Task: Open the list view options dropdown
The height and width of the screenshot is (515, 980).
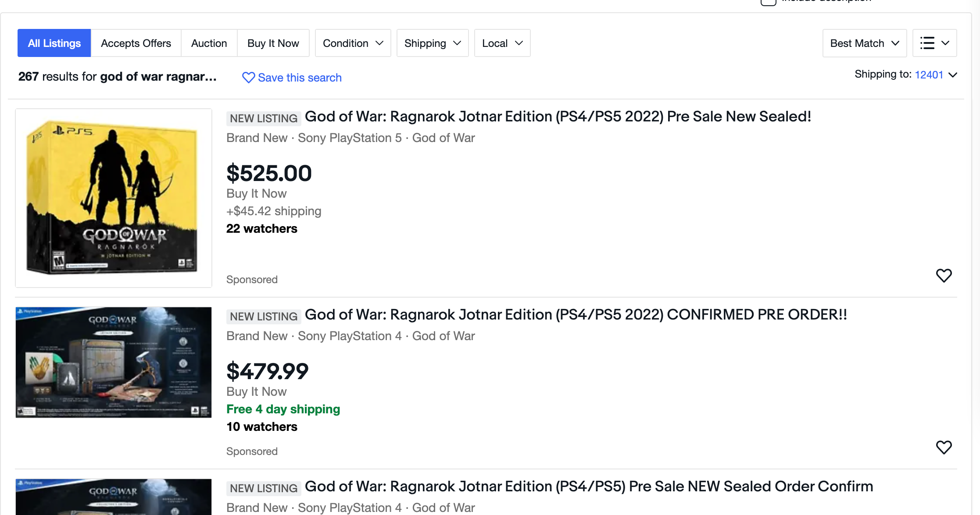Action: 935,43
